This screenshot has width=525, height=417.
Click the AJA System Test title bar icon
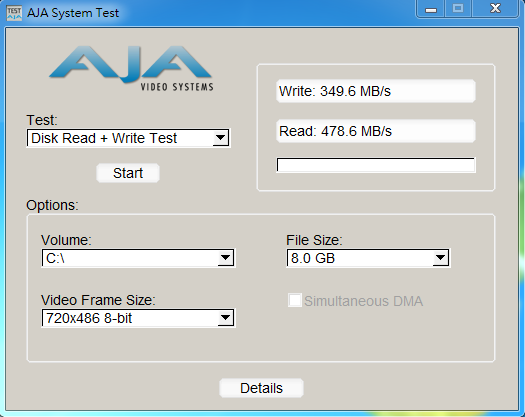pyautogui.click(x=14, y=13)
